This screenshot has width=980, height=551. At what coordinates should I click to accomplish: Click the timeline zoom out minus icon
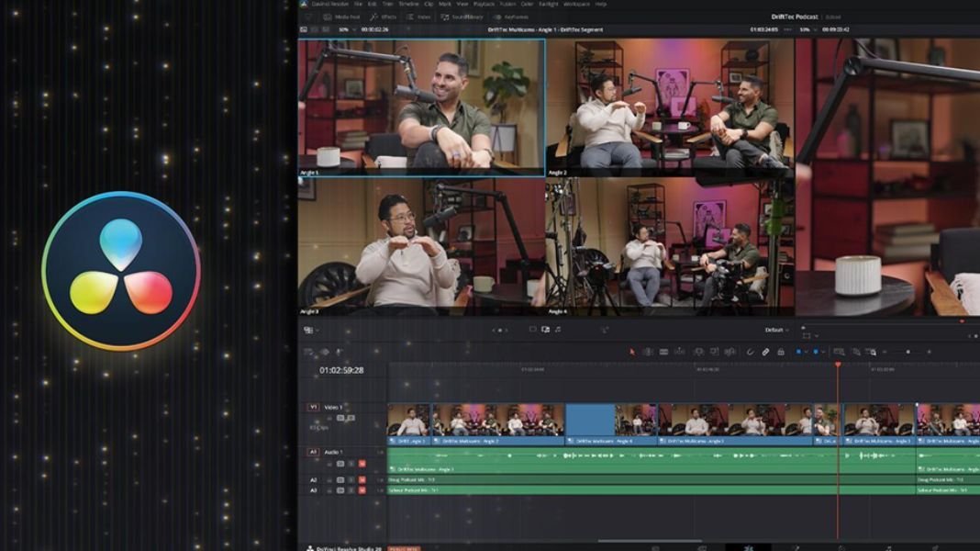tap(885, 352)
